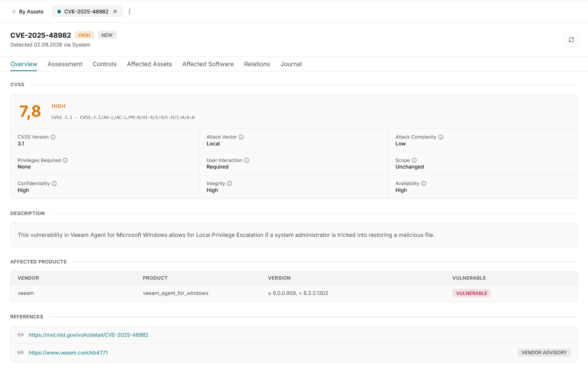Open the Relations tab

257,64
